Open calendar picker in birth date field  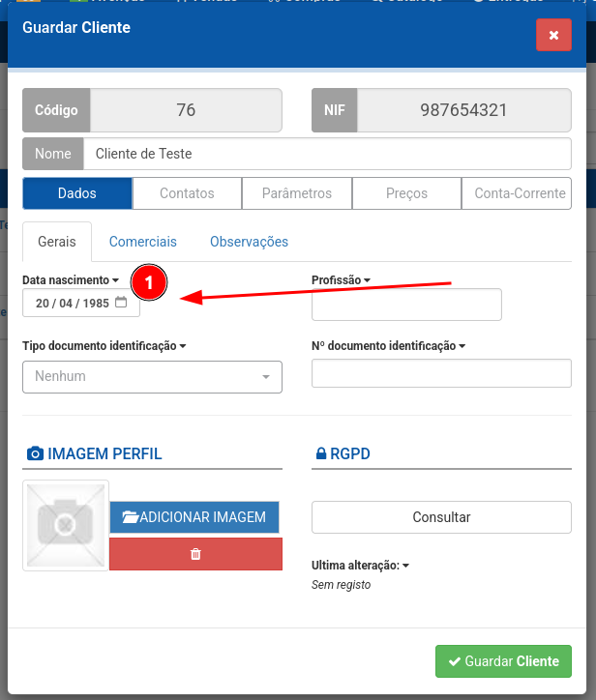121,303
